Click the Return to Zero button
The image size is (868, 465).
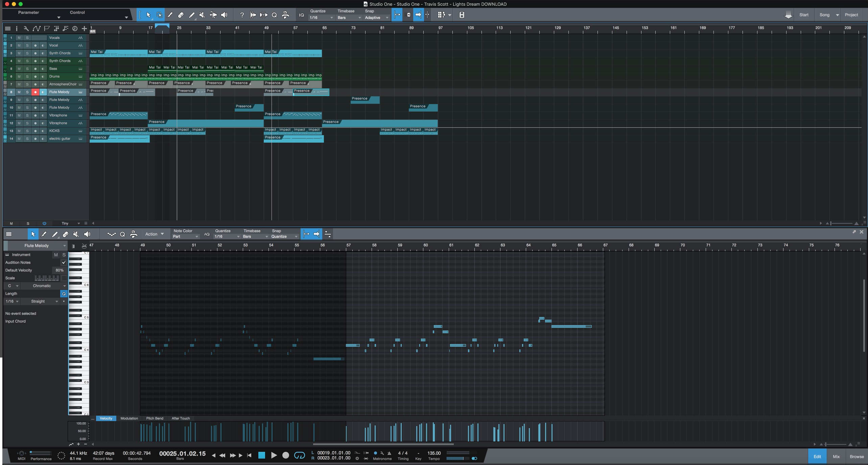[x=249, y=455]
